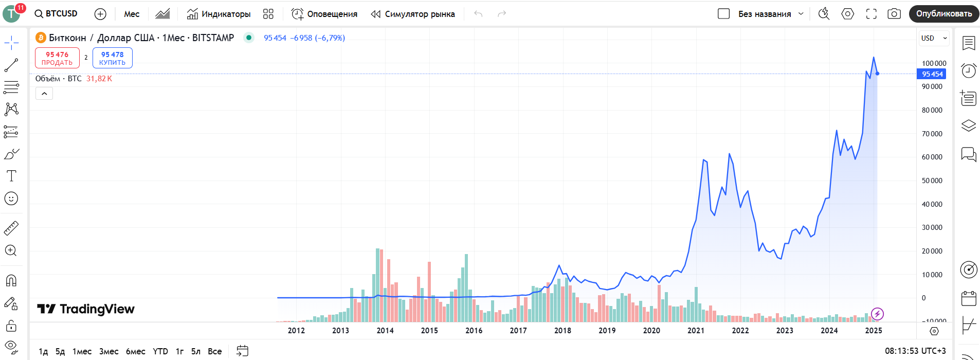Switch to the 5л time range
Screen dimensions: 980x360
pos(196,351)
